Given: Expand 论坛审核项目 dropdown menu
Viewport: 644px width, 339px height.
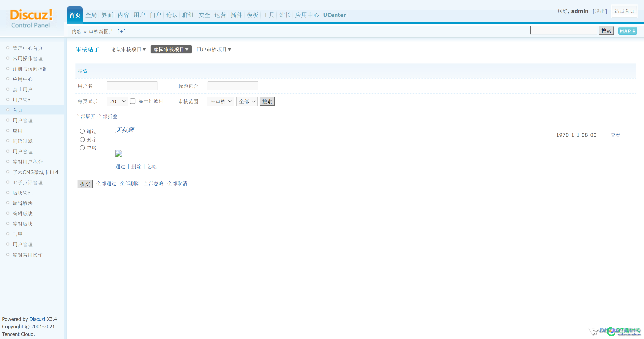Looking at the screenshot, I should [x=128, y=50].
